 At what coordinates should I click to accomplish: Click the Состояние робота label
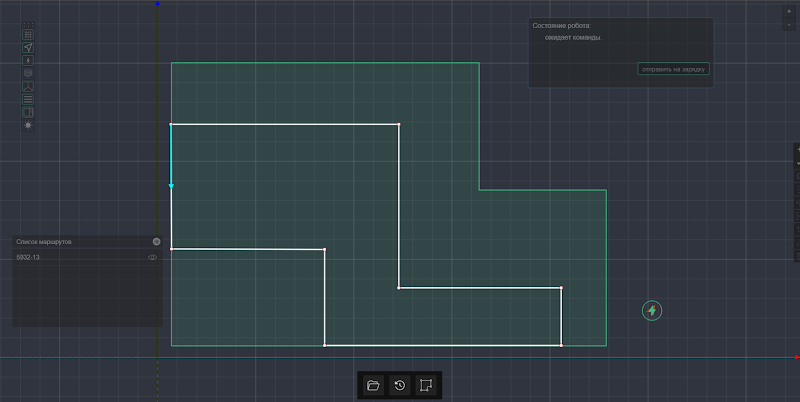coord(561,26)
